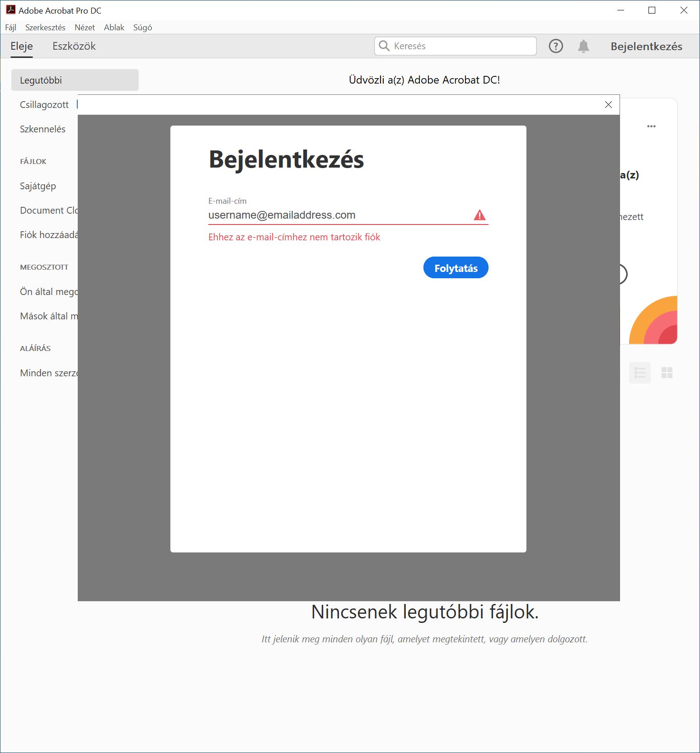
Task: Open the notifications bell
Action: coord(583,46)
